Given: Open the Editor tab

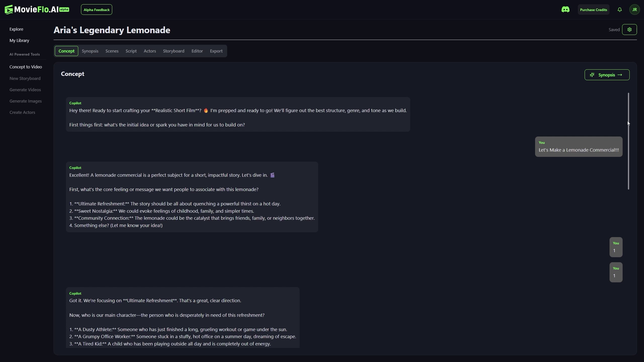Looking at the screenshot, I should (197, 51).
